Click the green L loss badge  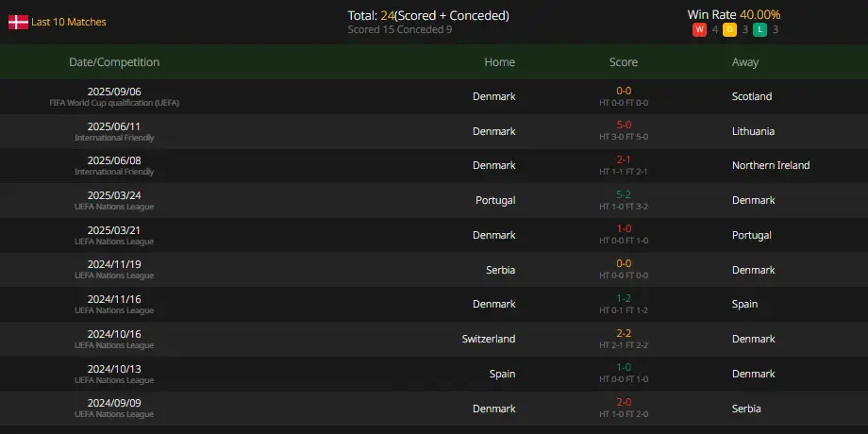coord(760,30)
